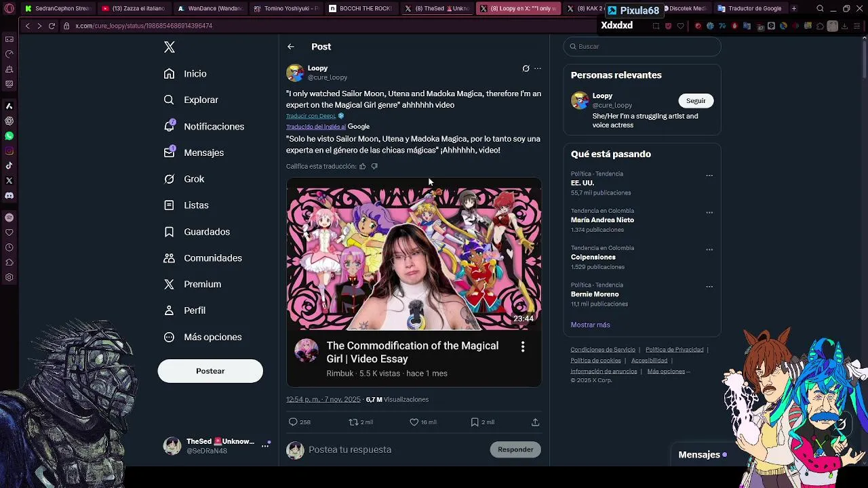Open the three-dot menu on Loopy's post

(538, 68)
